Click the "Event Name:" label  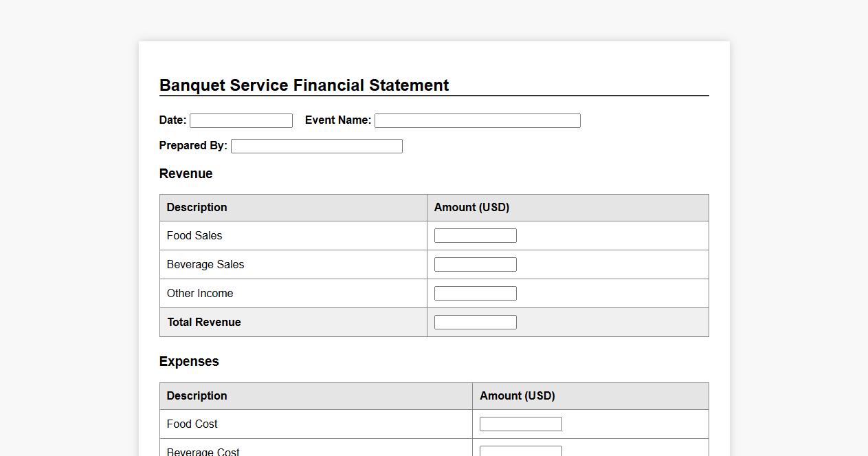point(337,120)
